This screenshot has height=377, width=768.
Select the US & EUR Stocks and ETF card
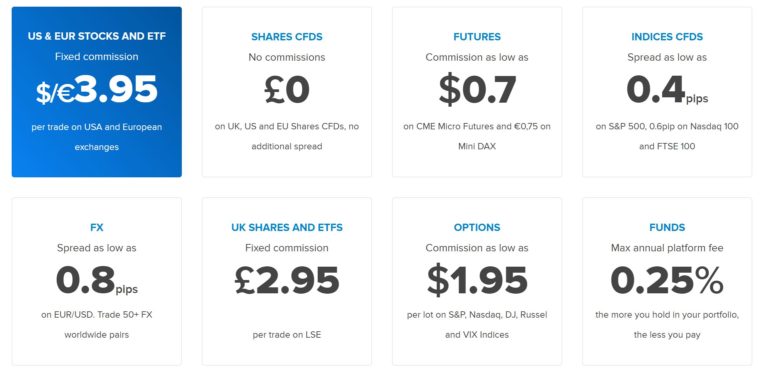(x=96, y=92)
